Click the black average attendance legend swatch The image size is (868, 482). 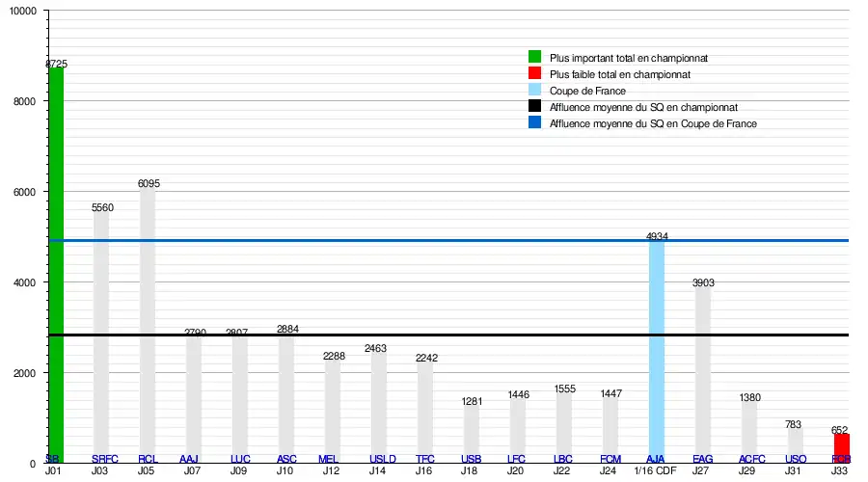coord(534,107)
